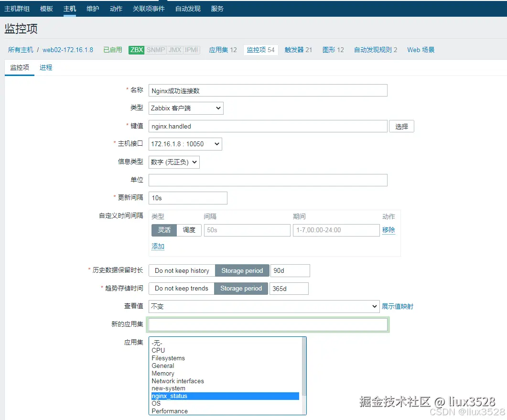
Task: Select trends Storage period option
Action: point(241,289)
